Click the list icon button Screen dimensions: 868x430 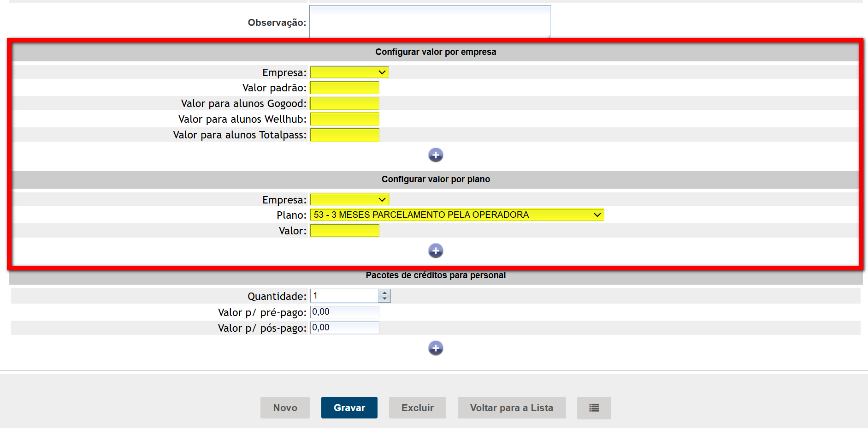click(594, 408)
